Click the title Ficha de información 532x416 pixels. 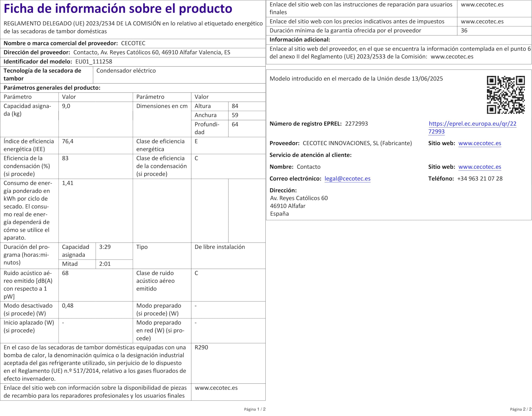(118, 9)
